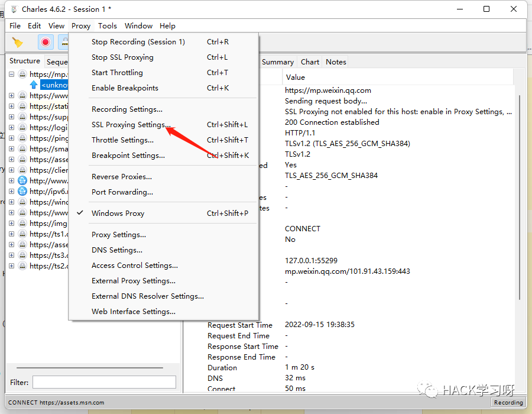Click the Charles app icon in title bar

point(14,9)
